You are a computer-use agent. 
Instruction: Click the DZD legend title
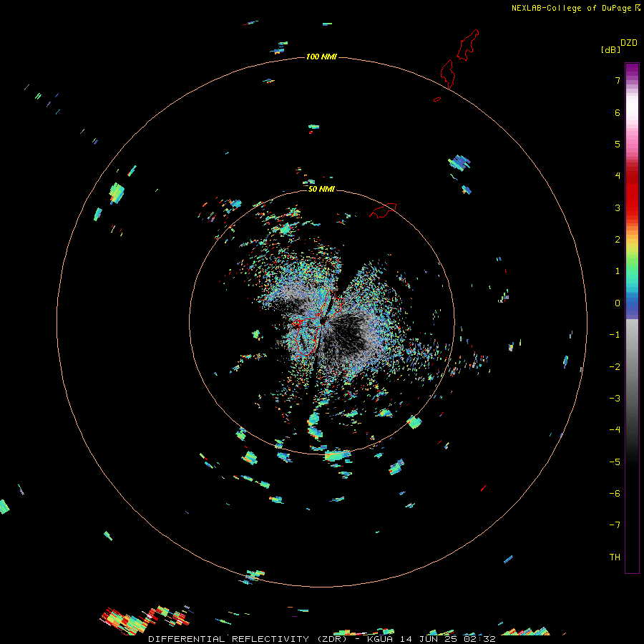click(629, 43)
